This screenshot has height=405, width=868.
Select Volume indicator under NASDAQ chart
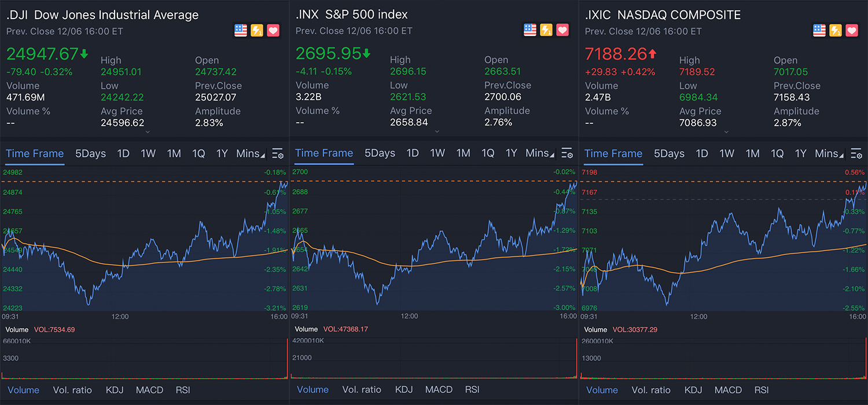pyautogui.click(x=602, y=390)
